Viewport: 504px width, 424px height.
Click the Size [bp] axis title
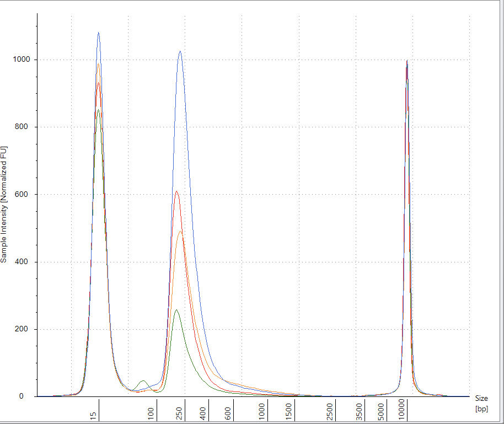(x=481, y=404)
